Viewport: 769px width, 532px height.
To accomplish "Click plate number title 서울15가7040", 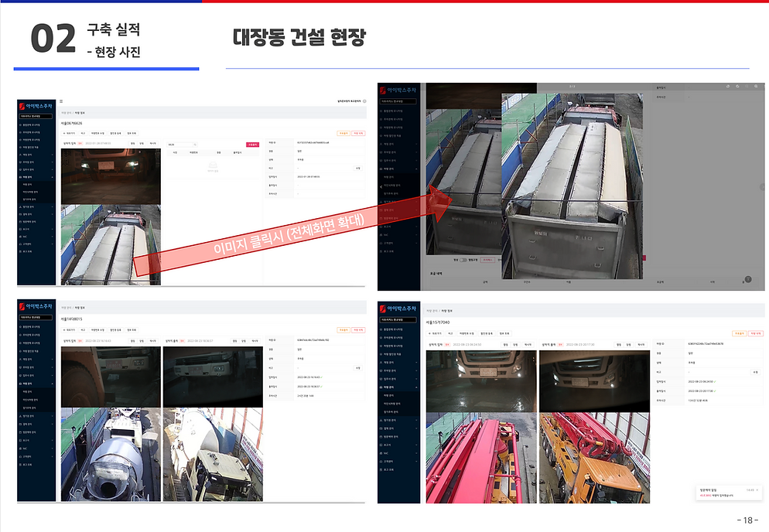I will coord(437,322).
